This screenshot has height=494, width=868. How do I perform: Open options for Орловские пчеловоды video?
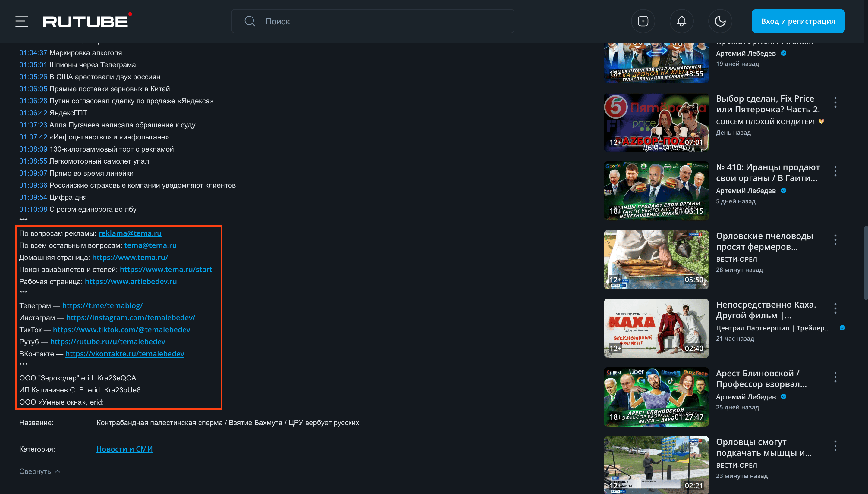(x=835, y=240)
